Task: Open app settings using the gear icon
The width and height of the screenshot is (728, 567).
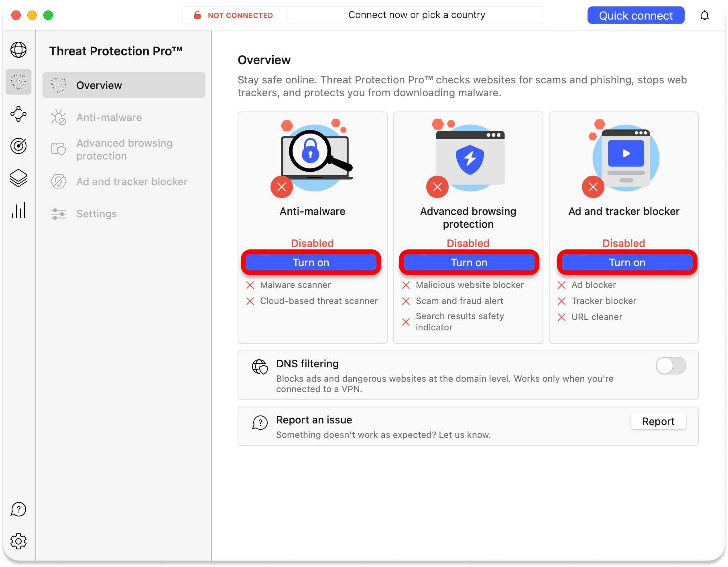Action: pos(18,541)
